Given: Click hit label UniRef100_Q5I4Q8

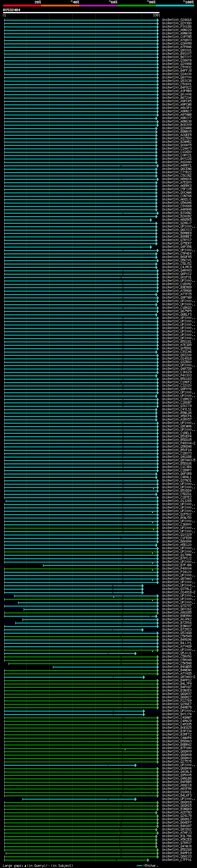Looking at the screenshot, I should 177,633.
